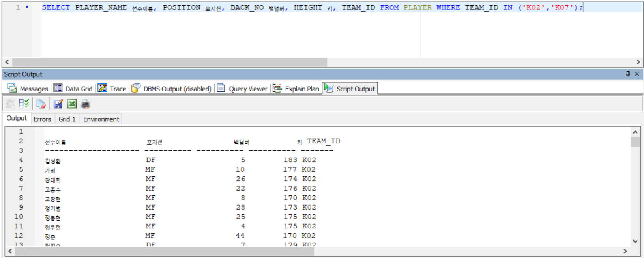Click the FROM keyword in the query
Screen dimensions: 644x258
coord(389,7)
